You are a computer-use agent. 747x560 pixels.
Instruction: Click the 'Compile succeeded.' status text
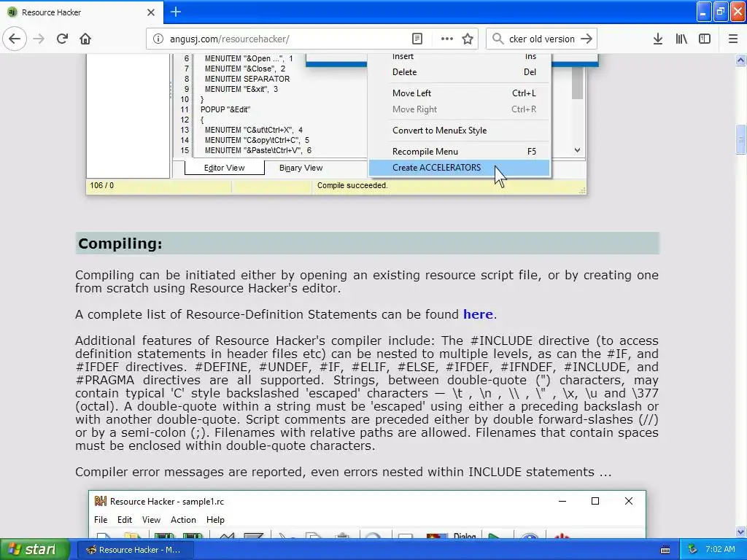[352, 186]
